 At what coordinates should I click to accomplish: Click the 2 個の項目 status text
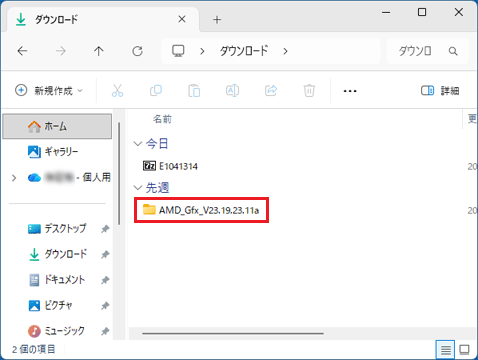(x=34, y=349)
